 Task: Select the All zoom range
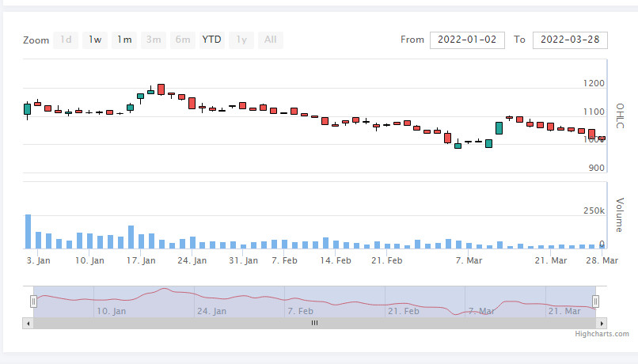[x=271, y=40]
